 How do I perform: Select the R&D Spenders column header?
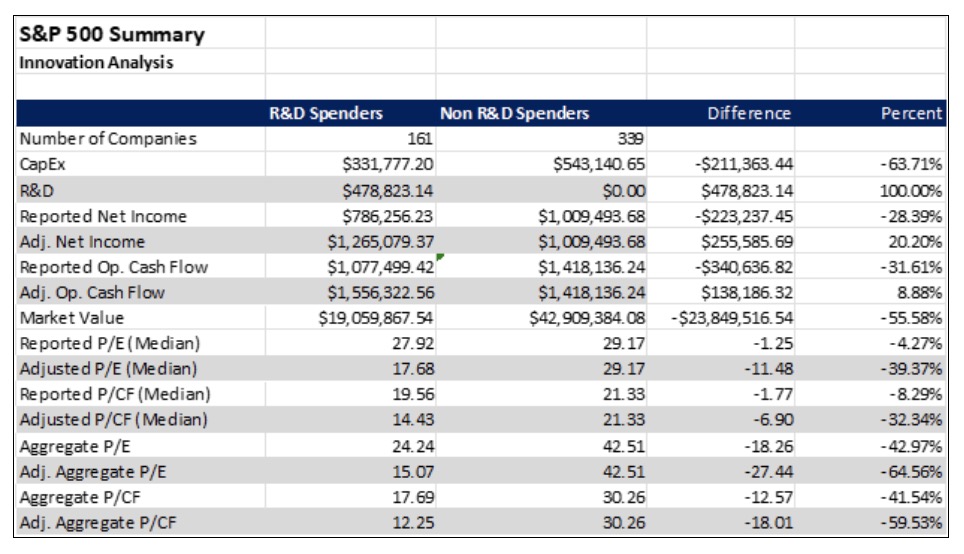coord(326,113)
